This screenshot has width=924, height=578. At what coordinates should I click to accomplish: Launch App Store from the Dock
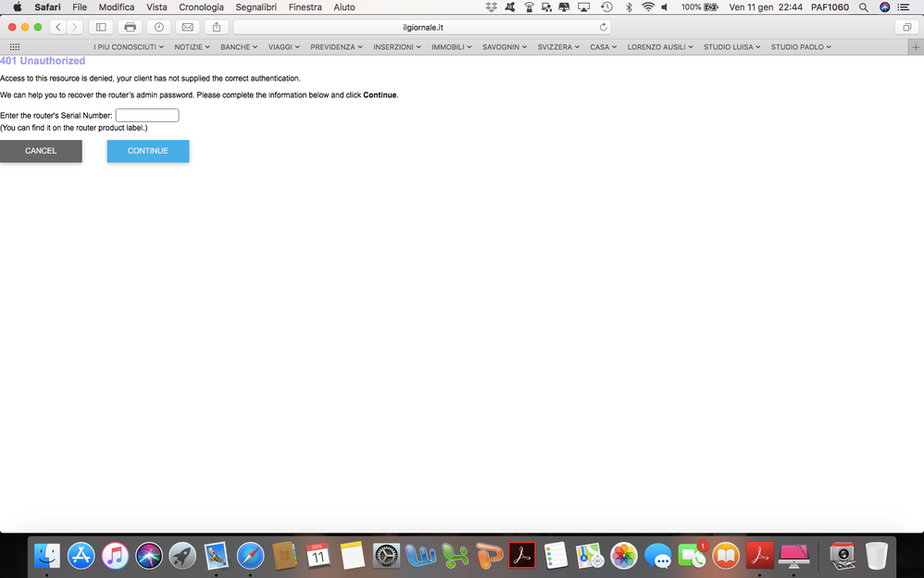pos(81,556)
